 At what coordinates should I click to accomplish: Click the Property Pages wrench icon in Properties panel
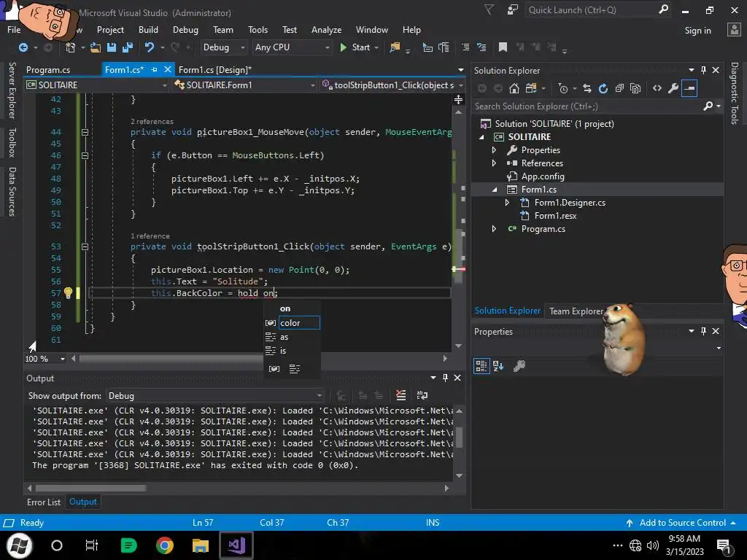click(519, 366)
